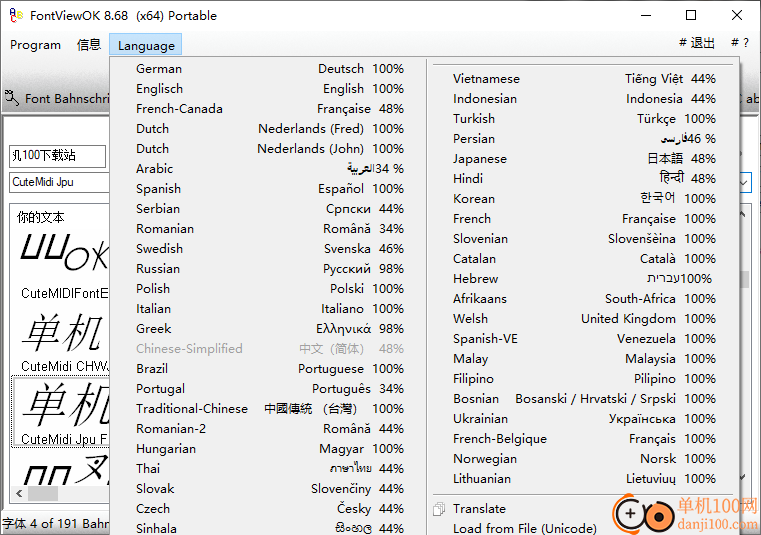Choose Dutch Nederlands (John) translation

[x=268, y=149]
